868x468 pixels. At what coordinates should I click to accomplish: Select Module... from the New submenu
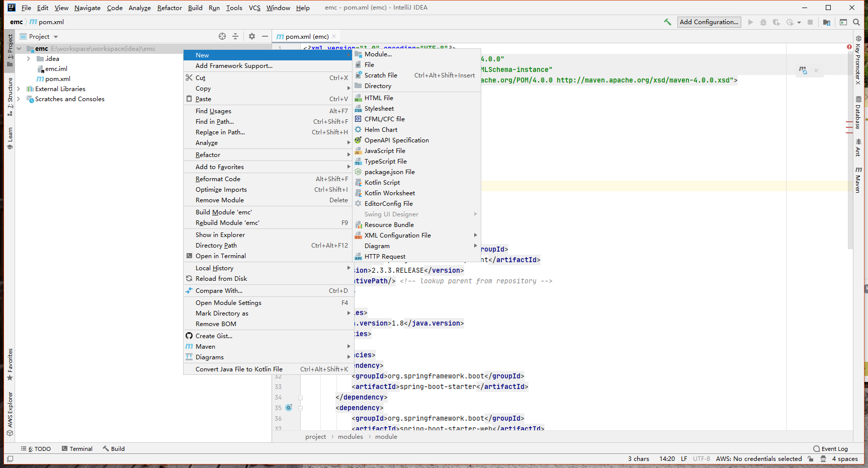pyautogui.click(x=378, y=54)
